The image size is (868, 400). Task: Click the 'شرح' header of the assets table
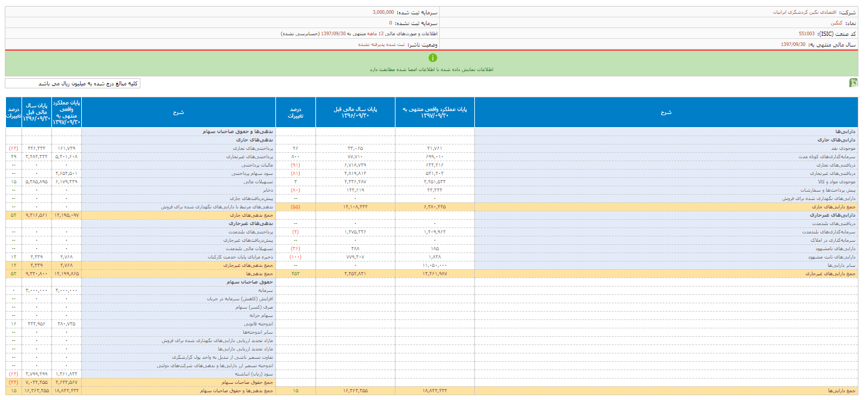(667, 112)
